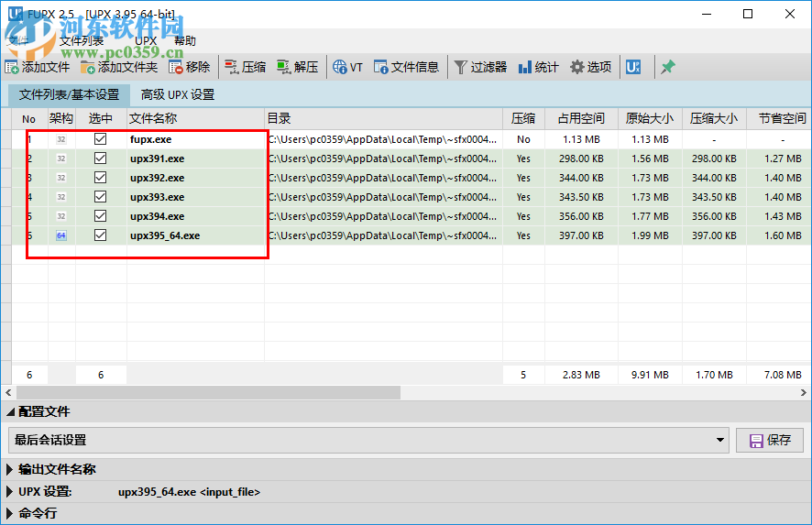This screenshot has width=812, height=525.
Task: Click the 保存 save button
Action: click(x=770, y=440)
